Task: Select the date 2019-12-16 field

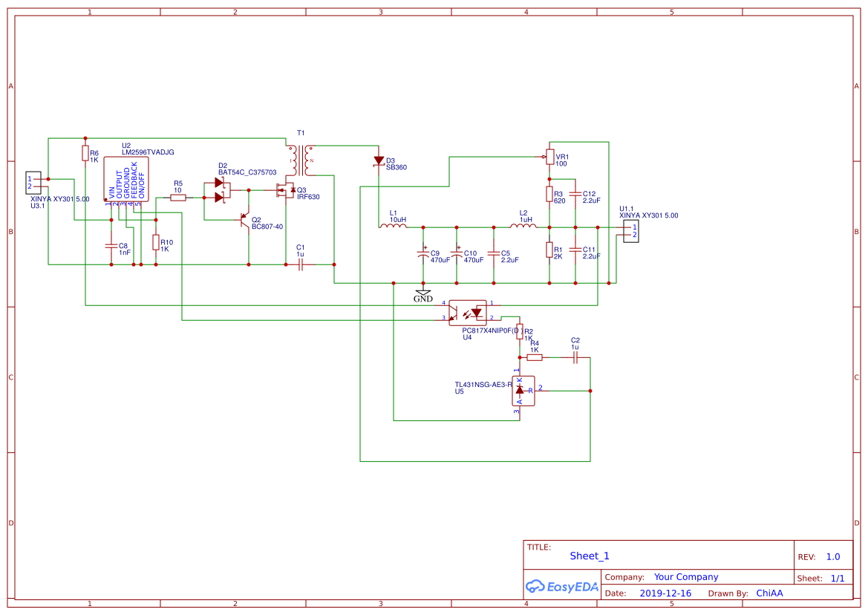Action: pos(665,593)
